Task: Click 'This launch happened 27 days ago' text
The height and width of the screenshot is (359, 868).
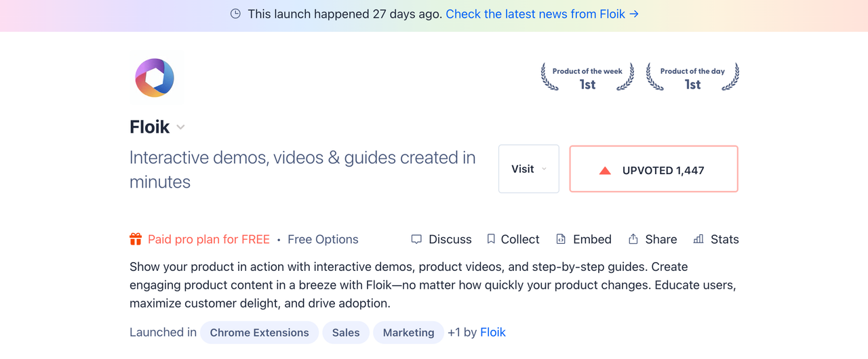Action: point(345,14)
